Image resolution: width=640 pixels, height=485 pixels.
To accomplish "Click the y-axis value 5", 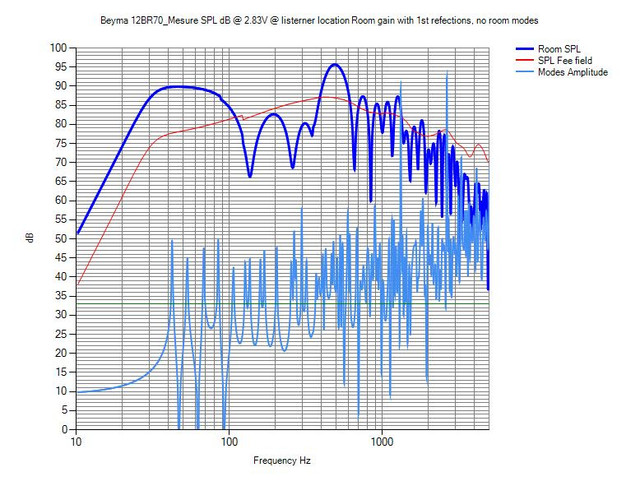I will point(63,410).
